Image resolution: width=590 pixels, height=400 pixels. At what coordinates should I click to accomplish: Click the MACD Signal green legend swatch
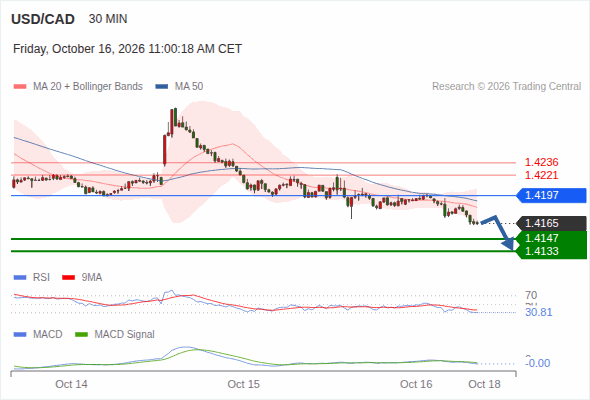[82, 335]
